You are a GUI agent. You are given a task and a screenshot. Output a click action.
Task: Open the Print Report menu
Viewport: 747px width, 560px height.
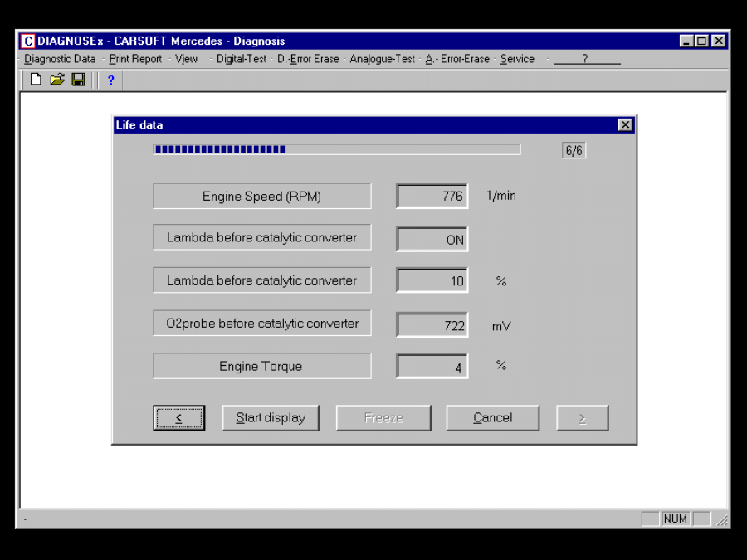pos(135,59)
